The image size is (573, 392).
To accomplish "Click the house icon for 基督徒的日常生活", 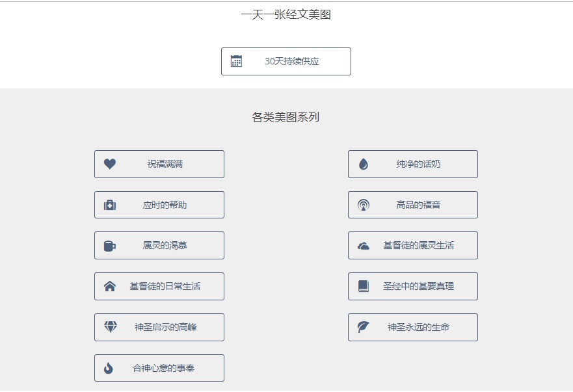I will (110, 286).
